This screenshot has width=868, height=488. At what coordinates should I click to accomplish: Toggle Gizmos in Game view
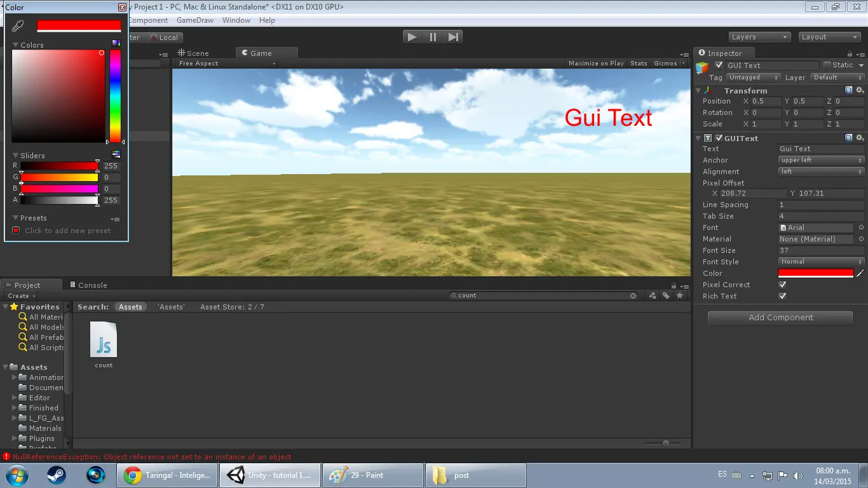point(665,64)
